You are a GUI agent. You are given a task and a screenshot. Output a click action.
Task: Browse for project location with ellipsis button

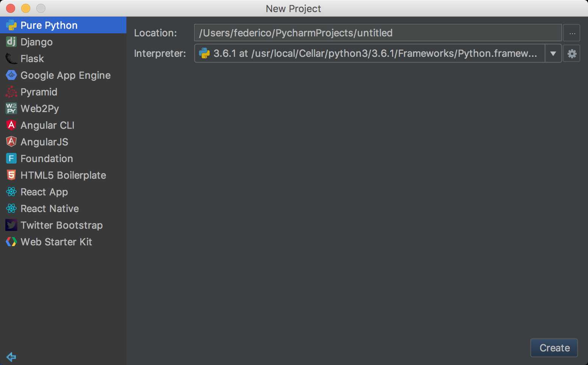tap(572, 33)
